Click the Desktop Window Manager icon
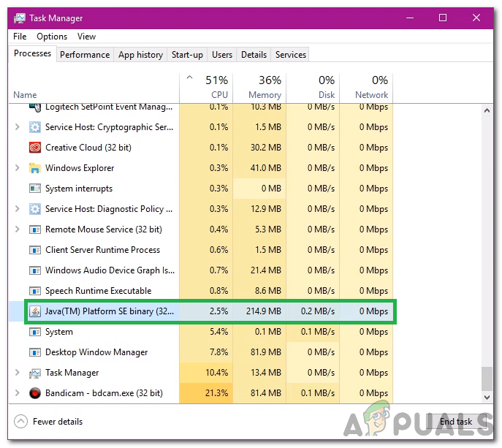The height and width of the screenshot is (448, 502). coord(35,352)
